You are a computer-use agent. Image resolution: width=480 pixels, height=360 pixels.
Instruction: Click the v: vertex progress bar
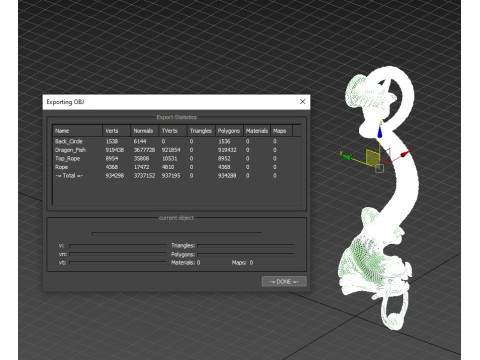coord(117,246)
